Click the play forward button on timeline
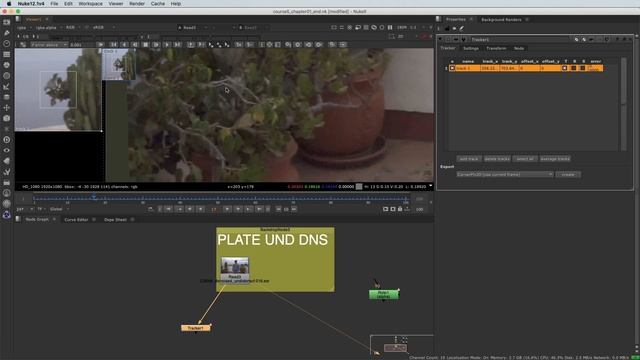The height and width of the screenshot is (360, 640). [227, 209]
